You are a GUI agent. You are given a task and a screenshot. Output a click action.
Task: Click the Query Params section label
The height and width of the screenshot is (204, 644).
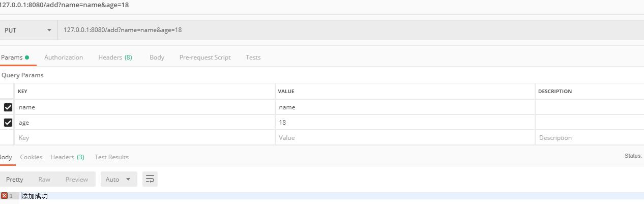(x=22, y=75)
